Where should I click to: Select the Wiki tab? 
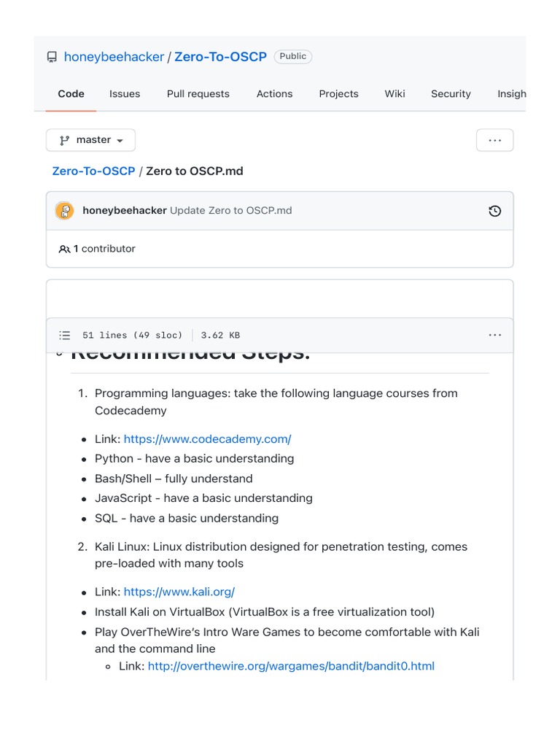point(394,94)
